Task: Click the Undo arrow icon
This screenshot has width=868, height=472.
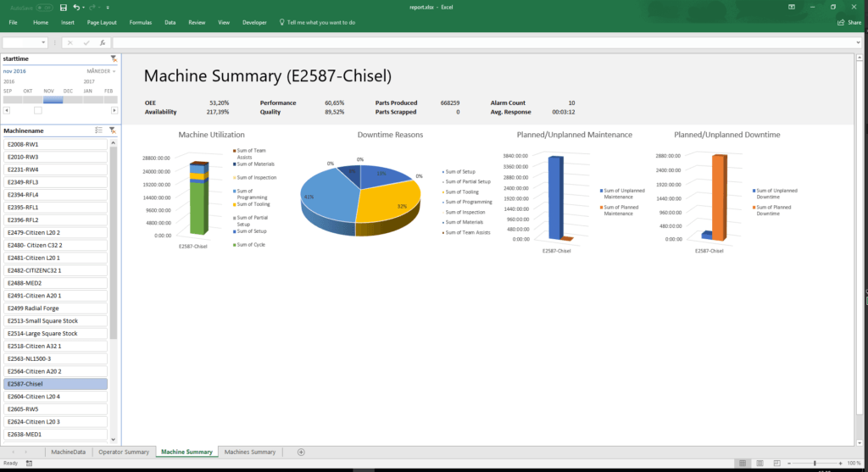Action: click(77, 7)
